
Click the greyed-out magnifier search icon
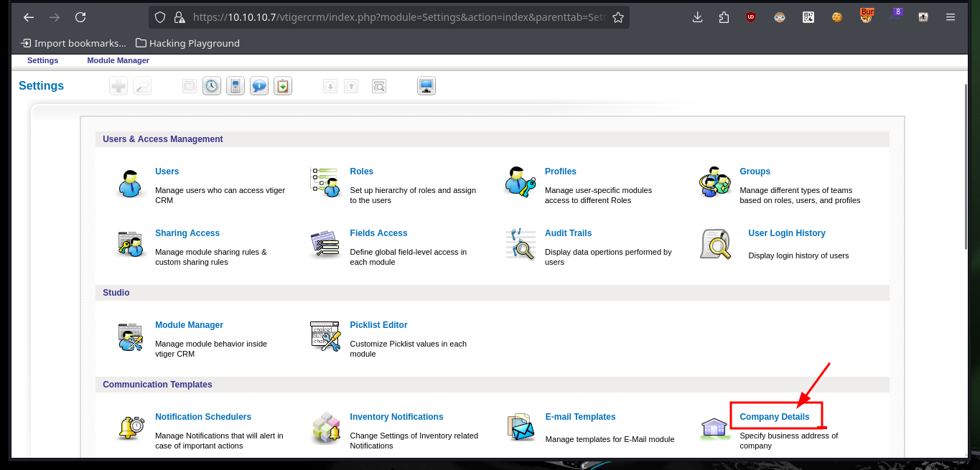[x=142, y=86]
